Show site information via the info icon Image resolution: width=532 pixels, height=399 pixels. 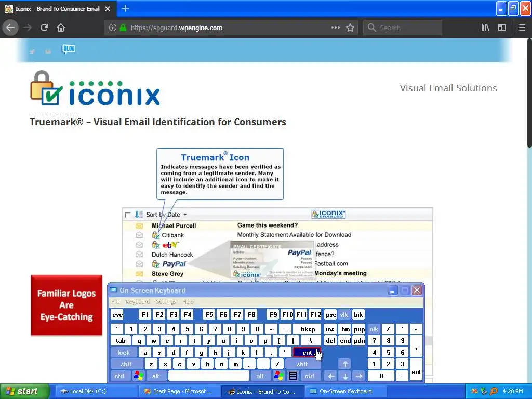[x=113, y=28]
